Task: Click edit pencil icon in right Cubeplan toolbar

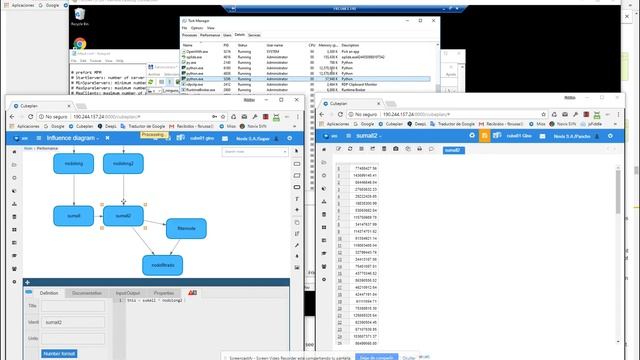Action: (x=338, y=149)
